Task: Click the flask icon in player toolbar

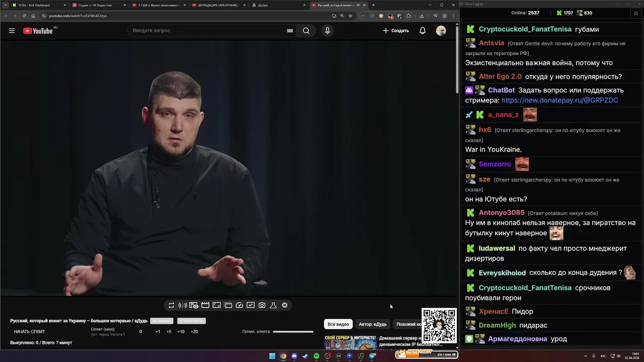Action: 273,305
